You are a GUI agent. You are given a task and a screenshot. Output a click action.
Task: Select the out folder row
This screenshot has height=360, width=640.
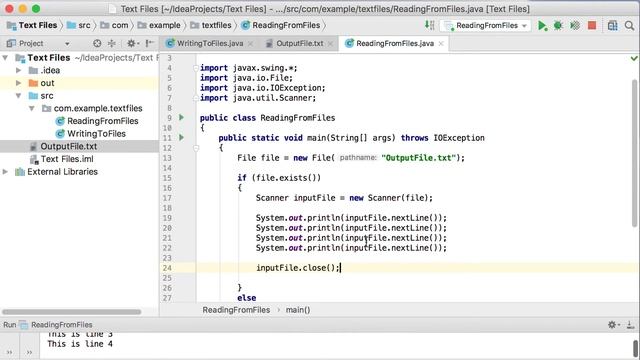pos(79,83)
